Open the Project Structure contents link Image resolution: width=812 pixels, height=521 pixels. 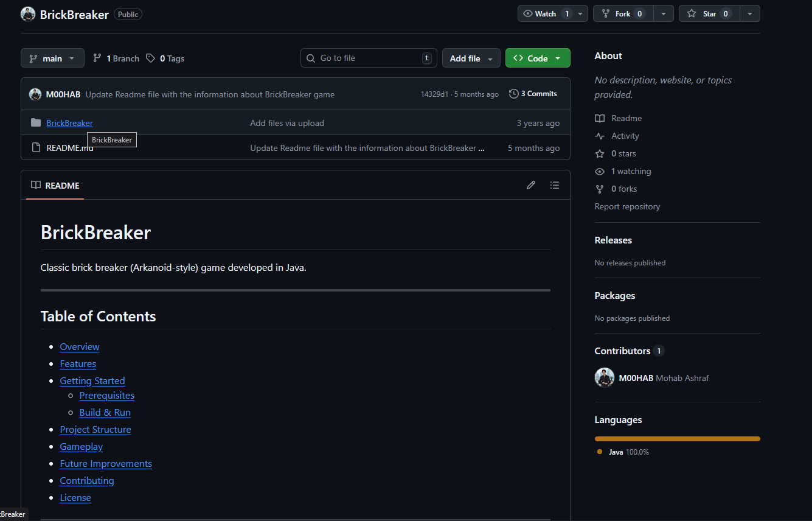click(x=95, y=430)
